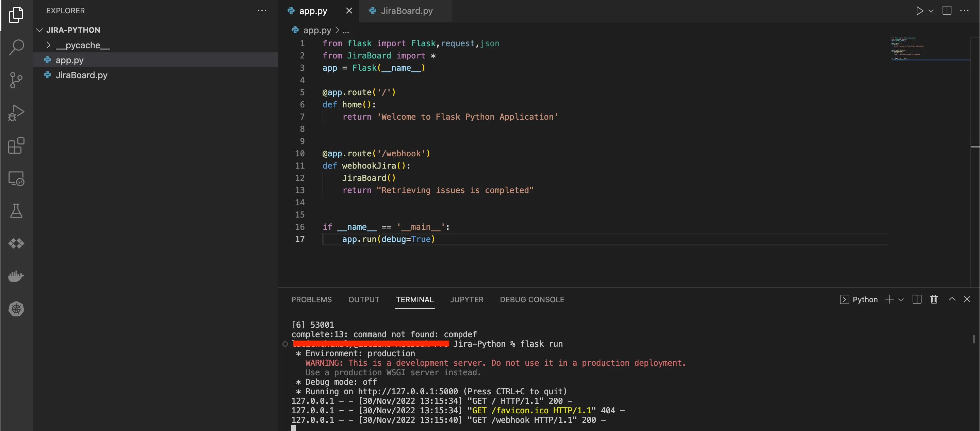This screenshot has height=431, width=980.
Task: Maximize the panel with up chevron
Action: [x=952, y=299]
